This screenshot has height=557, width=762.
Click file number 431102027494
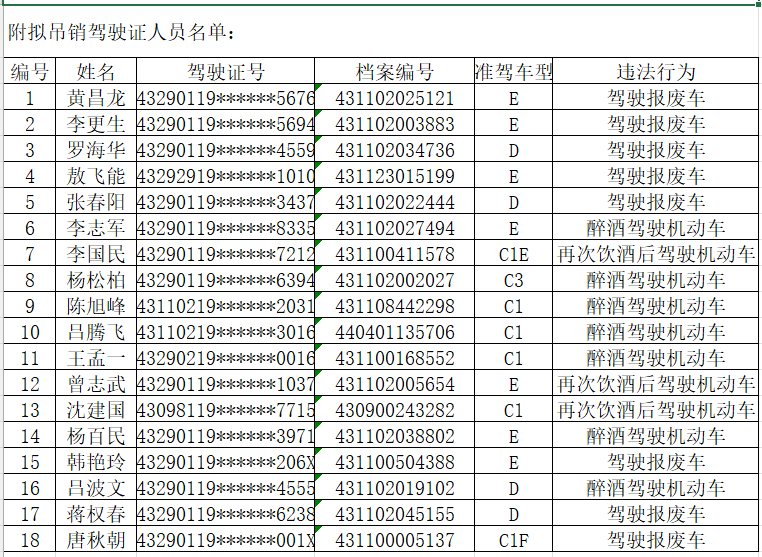395,228
